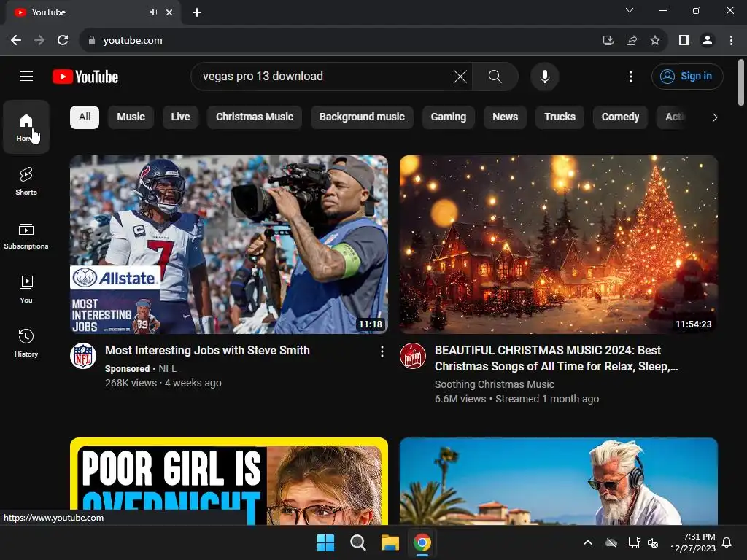Click the forward navigation arrow
Screen dimensions: 747x560
[39, 41]
